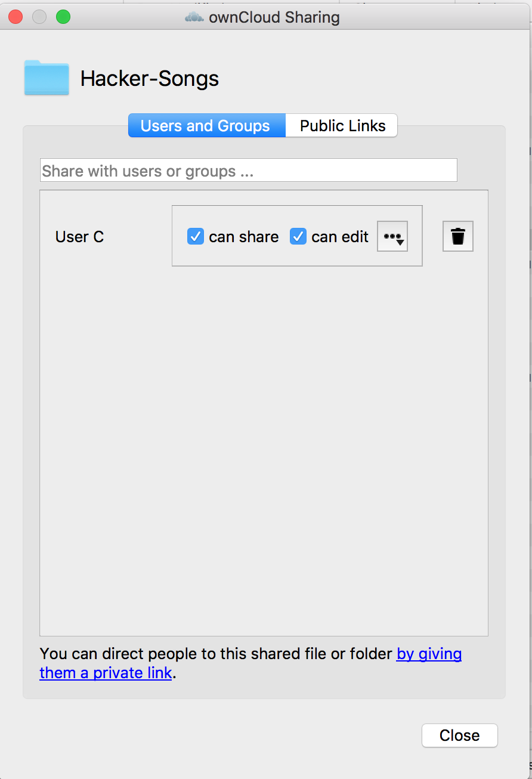The image size is (532, 779).
Task: Select the Users and Groups tab
Action: (206, 125)
